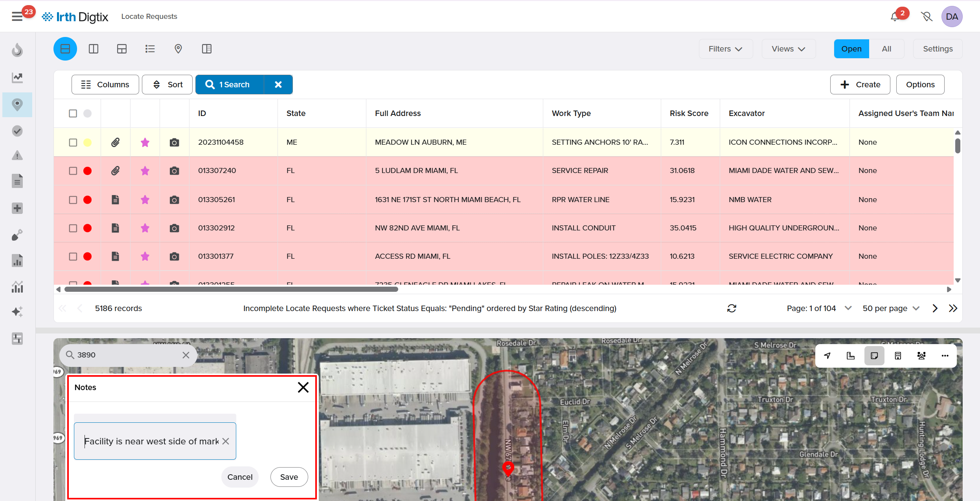
Task: Open the map more options ellipsis
Action: tap(945, 355)
